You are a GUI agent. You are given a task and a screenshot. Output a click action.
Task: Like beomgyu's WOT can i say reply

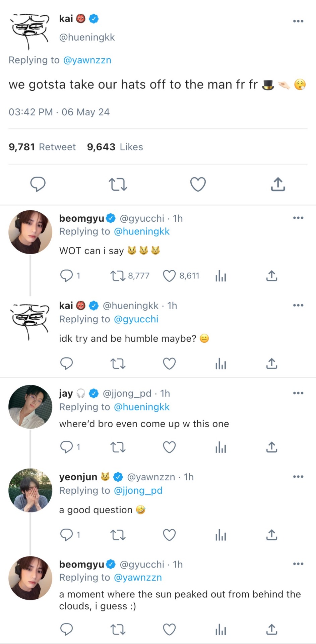click(x=169, y=276)
